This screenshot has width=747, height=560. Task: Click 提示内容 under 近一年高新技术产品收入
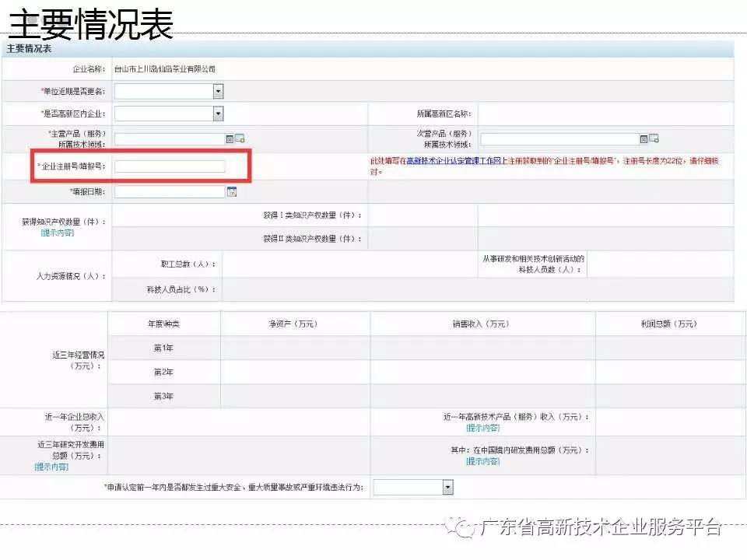pyautogui.click(x=482, y=428)
